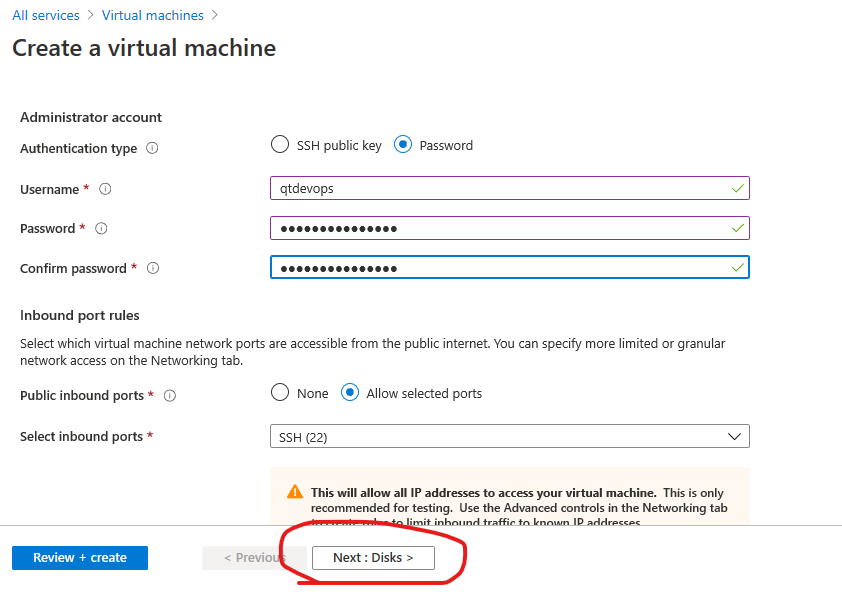
Task: Select Allow selected ports option
Action: (350, 393)
